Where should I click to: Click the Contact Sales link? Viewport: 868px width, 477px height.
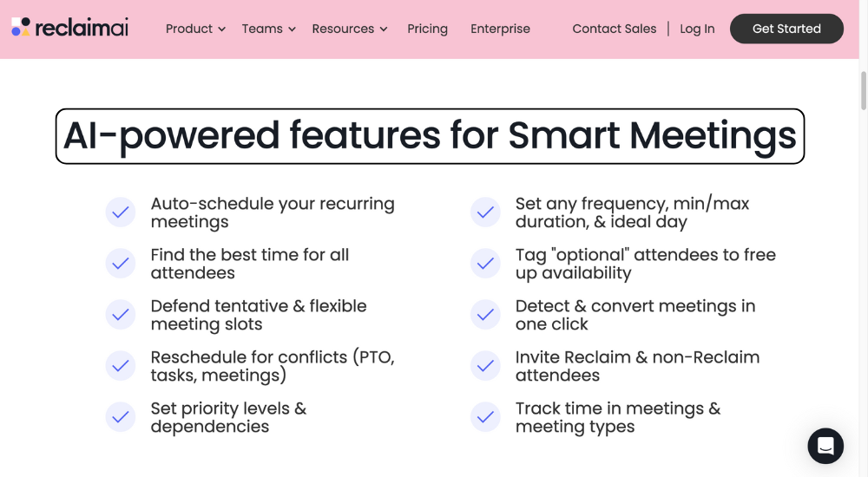tap(615, 29)
